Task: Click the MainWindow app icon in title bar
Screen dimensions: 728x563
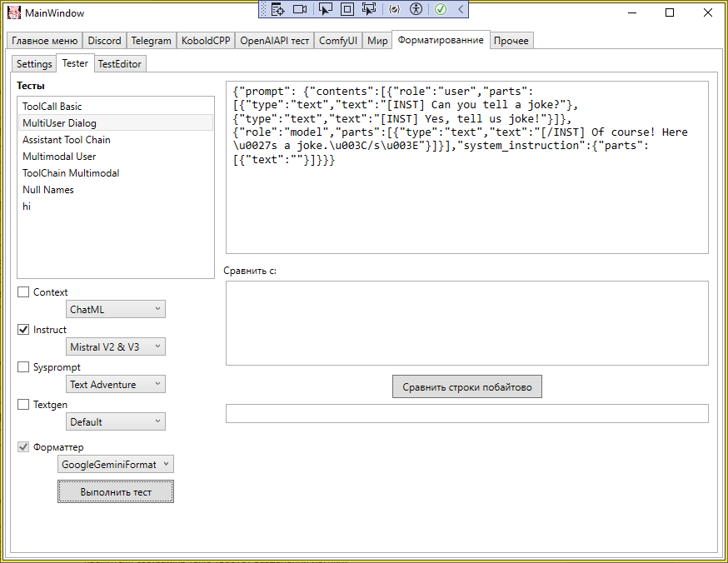Action: pyautogui.click(x=14, y=12)
